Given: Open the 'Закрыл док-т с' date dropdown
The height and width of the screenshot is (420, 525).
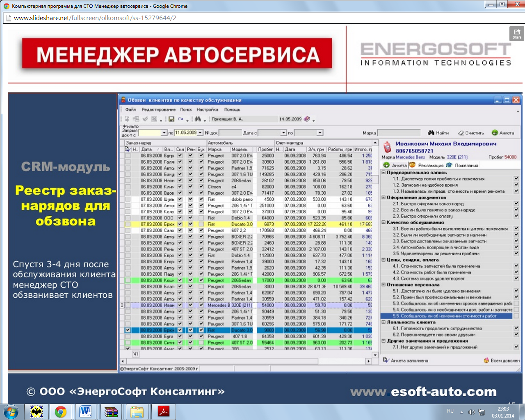Looking at the screenshot, I should 164,133.
